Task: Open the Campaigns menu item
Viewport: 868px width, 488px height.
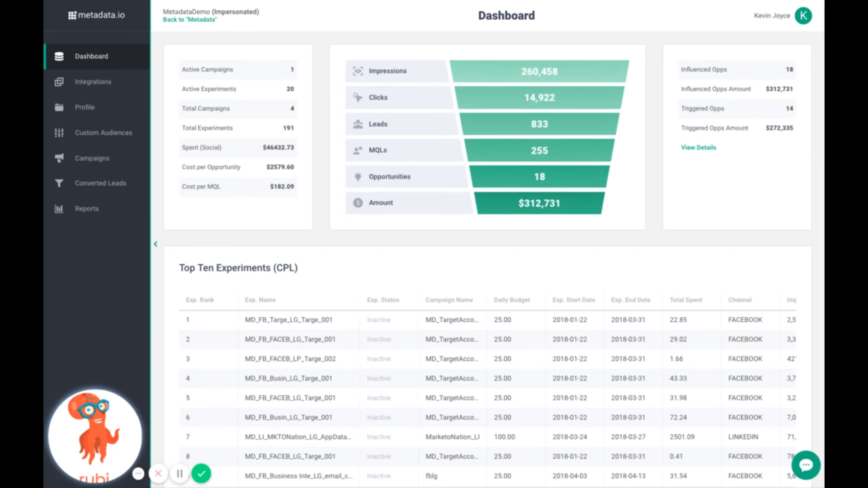Action: click(x=92, y=158)
